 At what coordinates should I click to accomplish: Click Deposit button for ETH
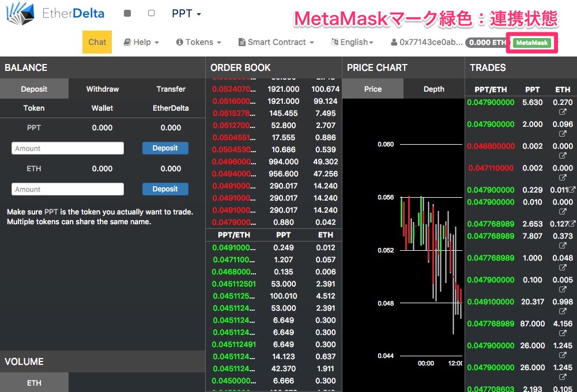[165, 189]
